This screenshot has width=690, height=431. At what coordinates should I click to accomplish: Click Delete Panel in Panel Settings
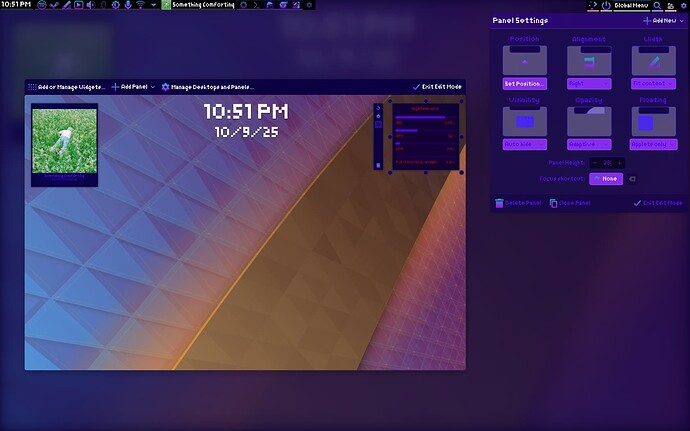point(518,203)
